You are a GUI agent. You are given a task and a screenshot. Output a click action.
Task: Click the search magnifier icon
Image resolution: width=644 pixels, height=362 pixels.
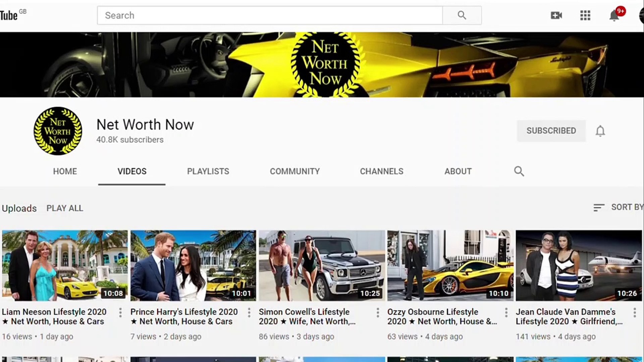click(x=462, y=15)
